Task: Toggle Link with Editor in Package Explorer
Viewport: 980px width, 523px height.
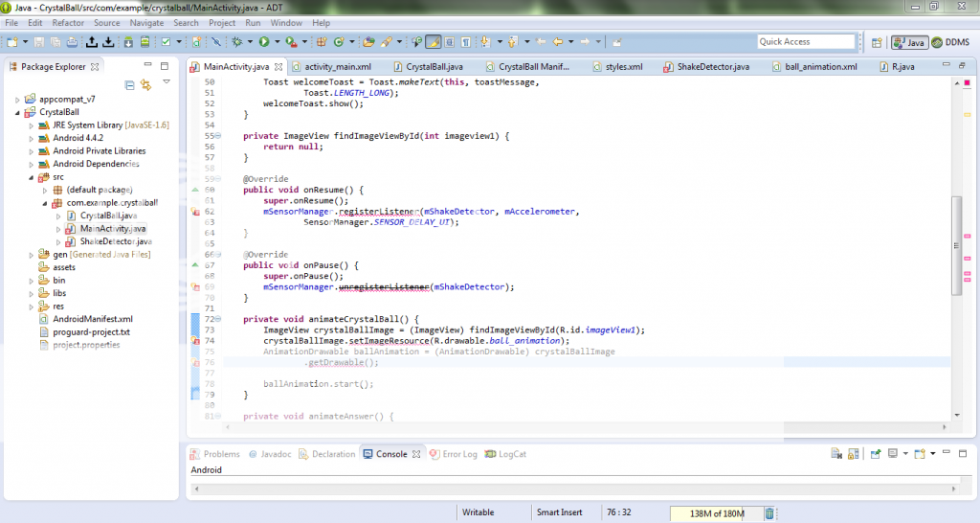Action: click(x=146, y=85)
